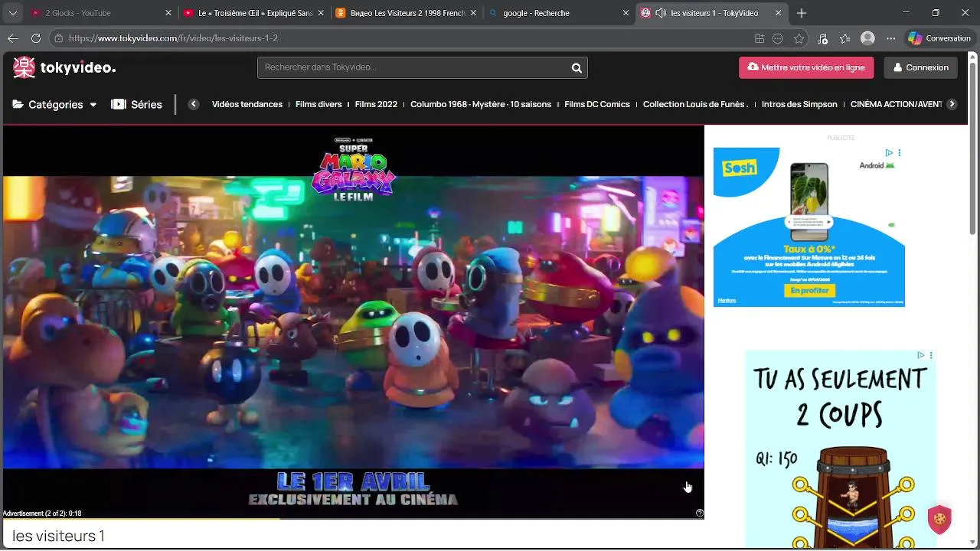Viewport: 980px width, 551px height.
Task: Close the 2 Glocks - YouTube tab
Action: coord(168,13)
